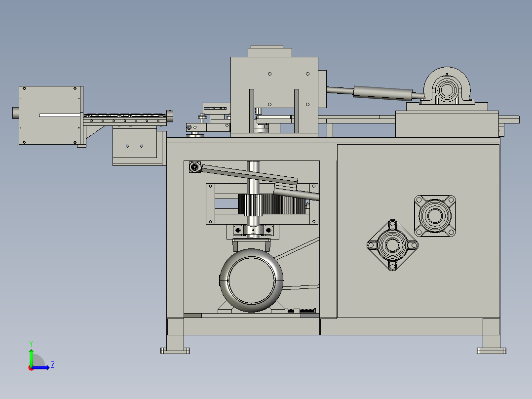
Task: Select the blue Z axis of the triad
Action: tap(40, 367)
